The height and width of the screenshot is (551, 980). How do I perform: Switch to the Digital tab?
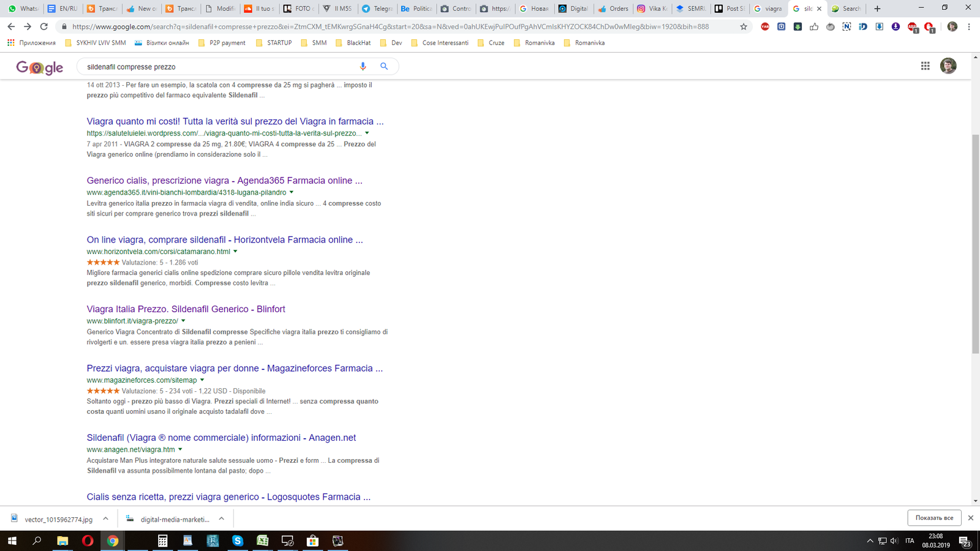point(573,9)
